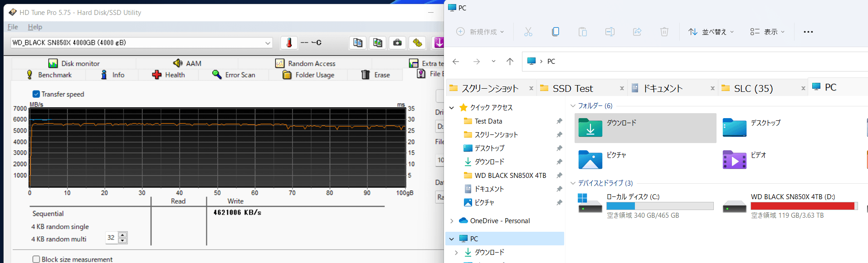The image size is (868, 263).
Task: Go forward with Explorer's right arrow
Action: coord(477,62)
